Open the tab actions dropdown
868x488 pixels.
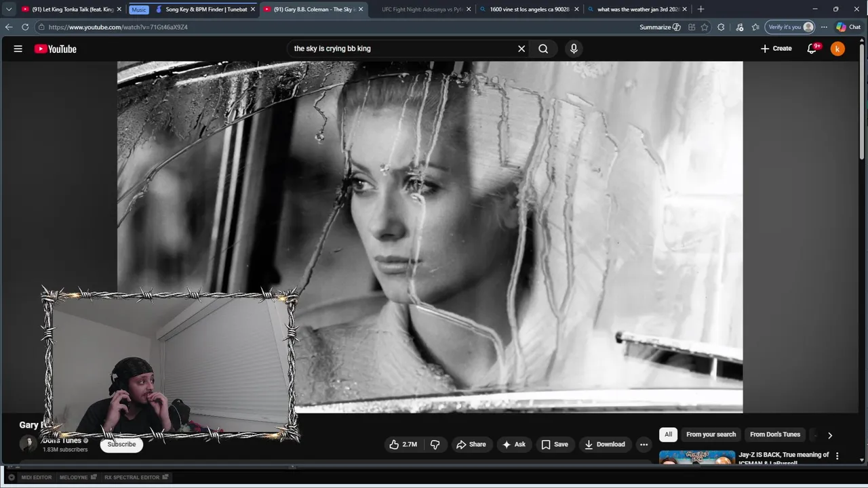point(9,9)
